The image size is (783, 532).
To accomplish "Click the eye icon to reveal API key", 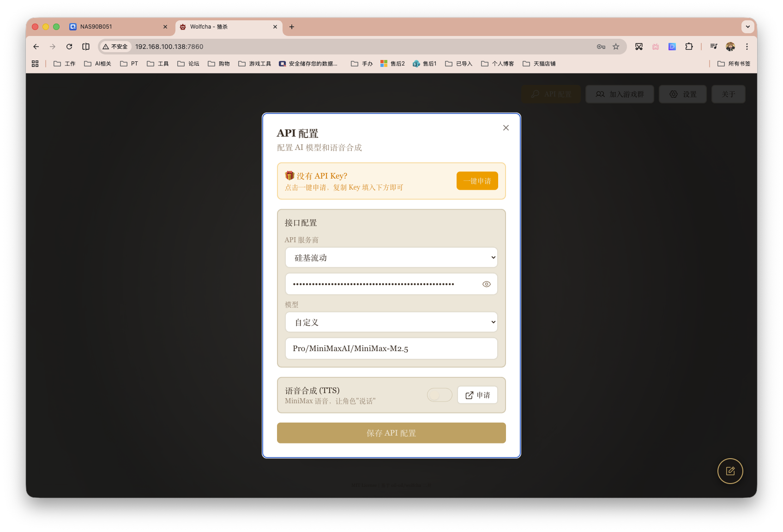I will (x=486, y=284).
